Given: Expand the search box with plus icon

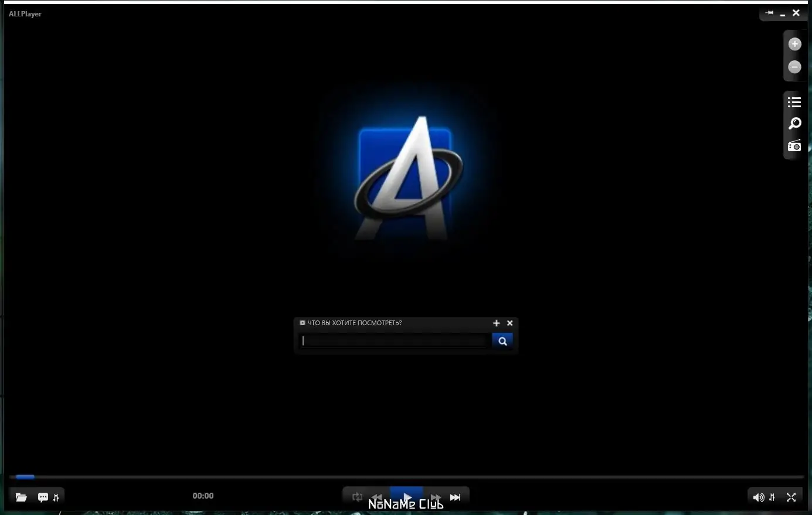Looking at the screenshot, I should click(497, 323).
